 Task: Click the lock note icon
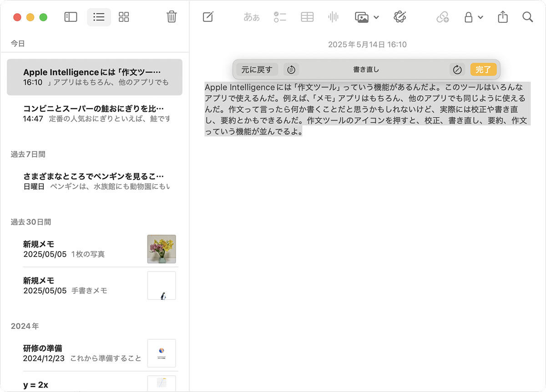pyautogui.click(x=468, y=17)
